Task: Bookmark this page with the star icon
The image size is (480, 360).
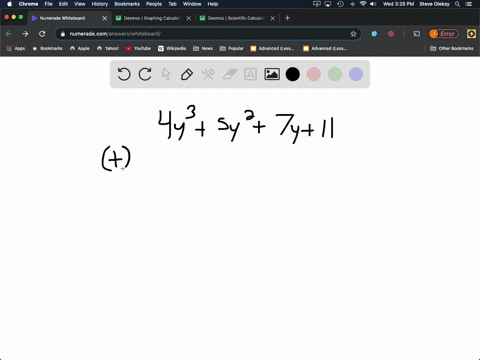Action: coord(353,34)
